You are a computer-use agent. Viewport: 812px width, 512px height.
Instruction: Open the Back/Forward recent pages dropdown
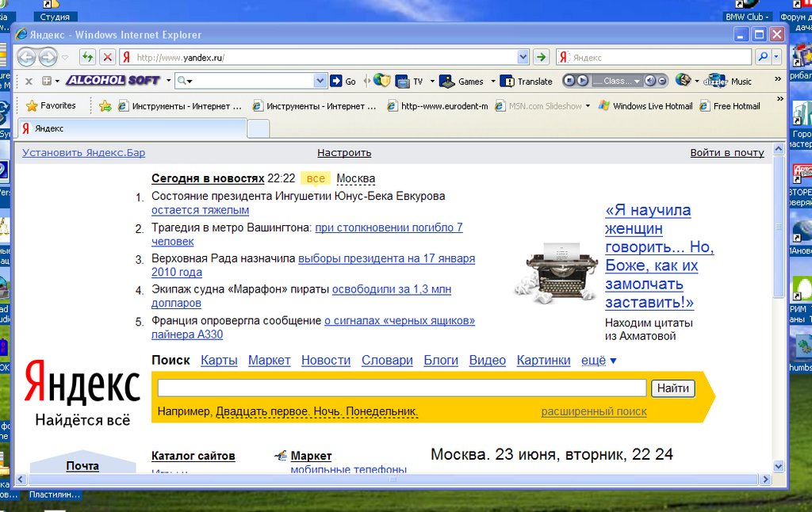tap(65, 58)
